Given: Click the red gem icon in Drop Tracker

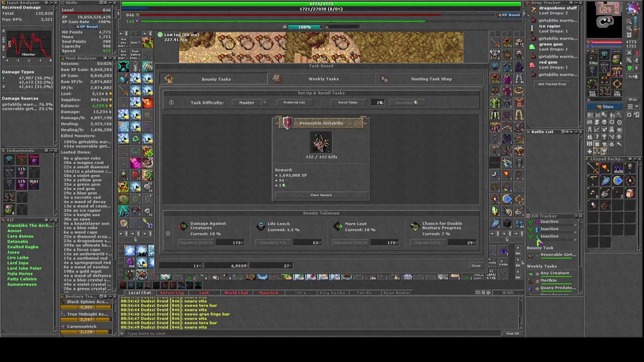Looking at the screenshot, I should [x=532, y=65].
